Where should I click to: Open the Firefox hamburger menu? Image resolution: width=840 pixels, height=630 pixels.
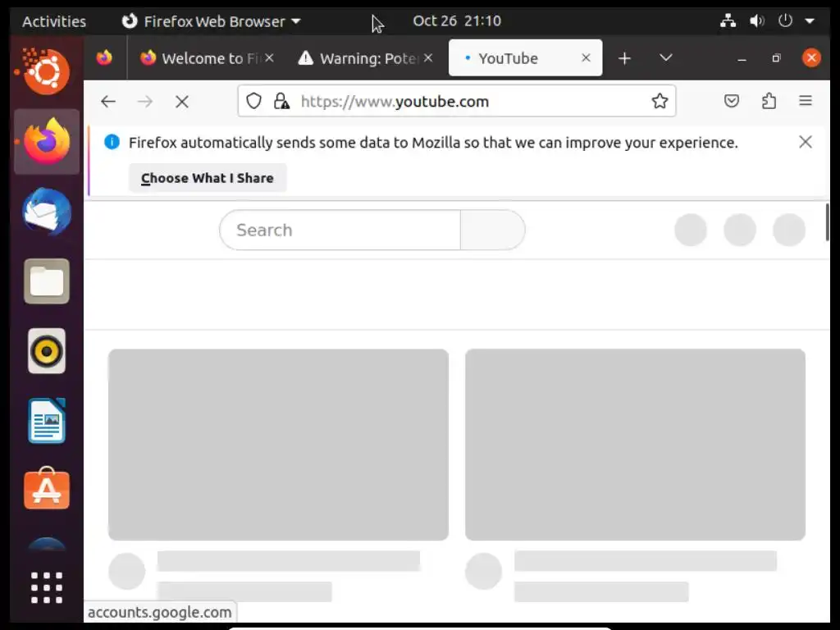806,101
